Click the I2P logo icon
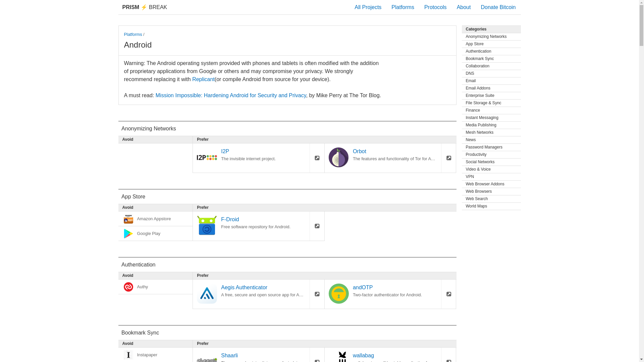Screen dimensions: 644x362 207,158
